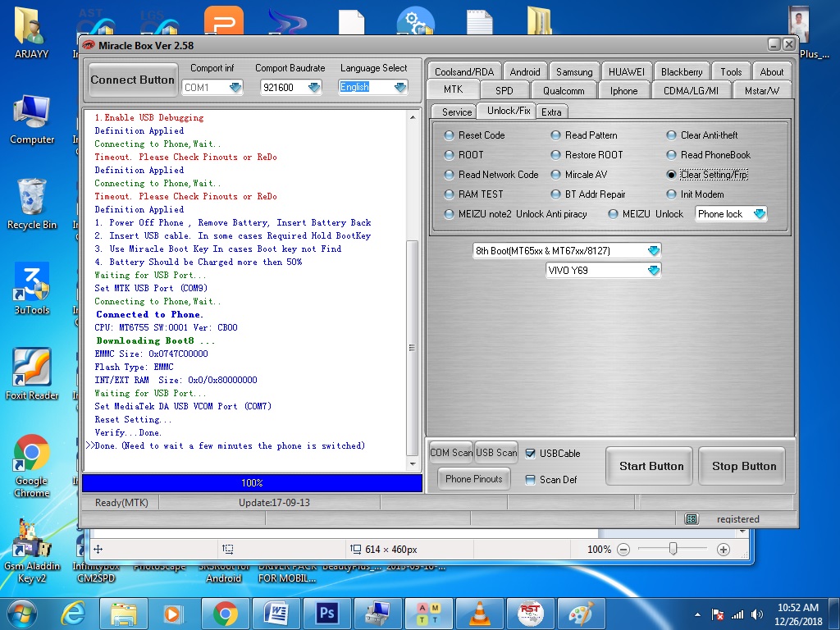Viewport: 840px width, 630px height.
Task: Open the Computer desktop icon
Action: click(32, 120)
